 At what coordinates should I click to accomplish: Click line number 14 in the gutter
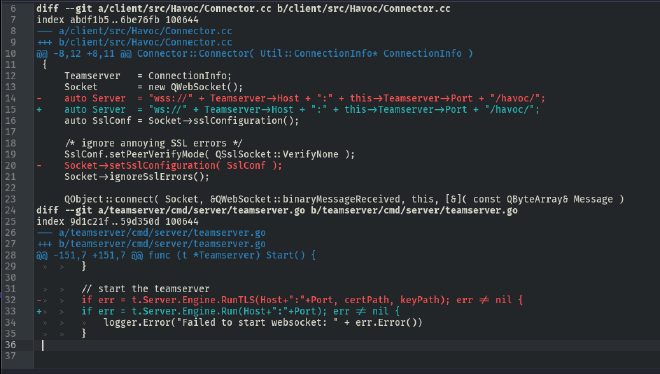pyautogui.click(x=11, y=98)
